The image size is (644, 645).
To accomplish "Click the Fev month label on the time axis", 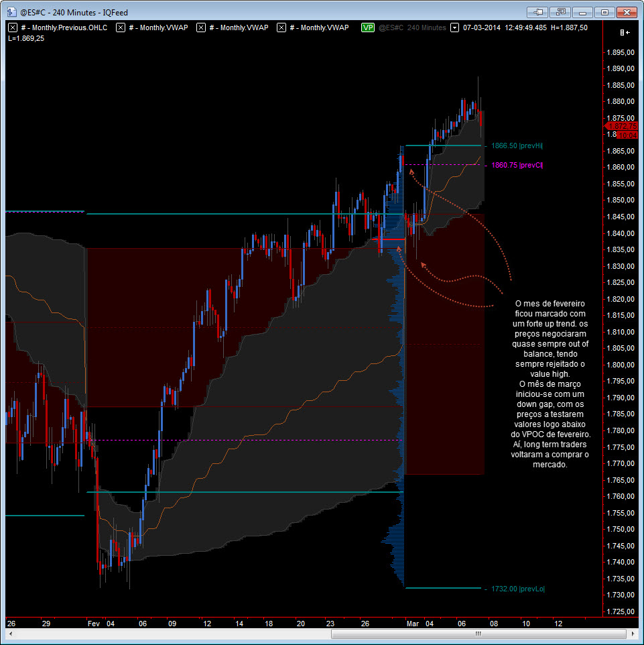I will pos(94,624).
